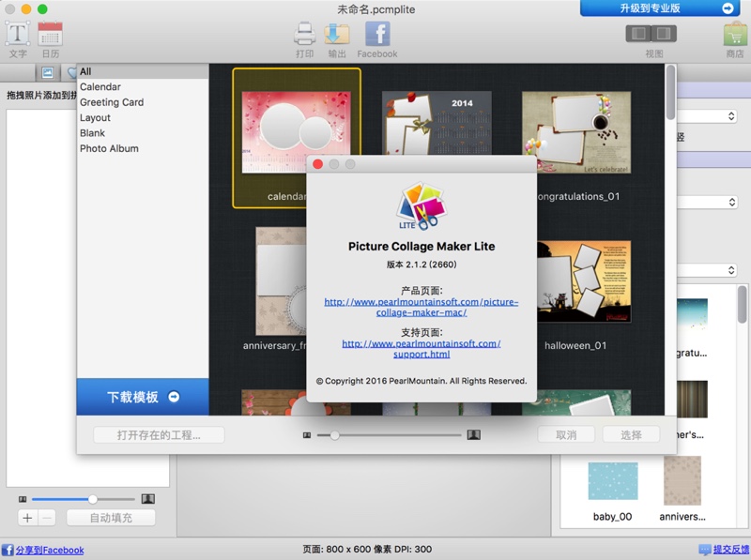Screen dimensions: 751x560
Task: Click the minus remove-photo button
Action: 46,518
